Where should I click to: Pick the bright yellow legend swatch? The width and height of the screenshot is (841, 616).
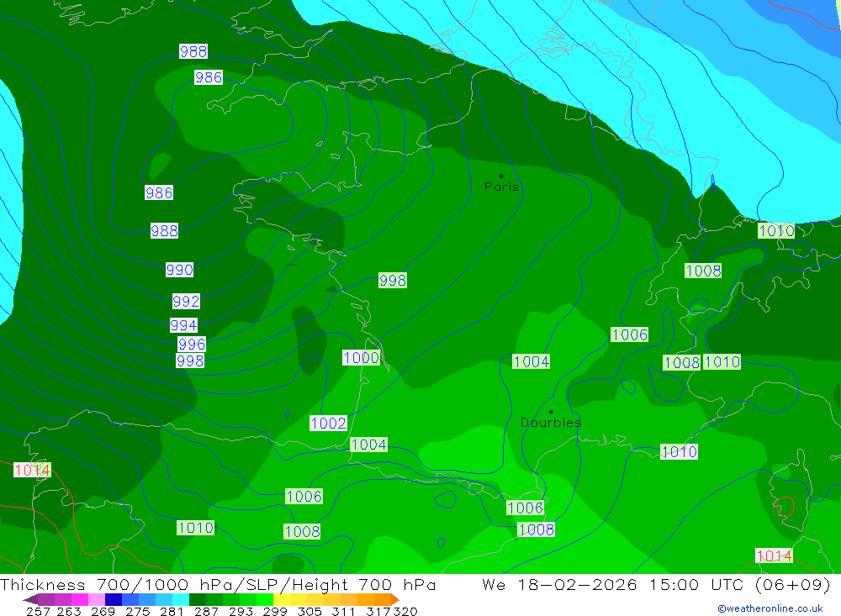point(282,599)
